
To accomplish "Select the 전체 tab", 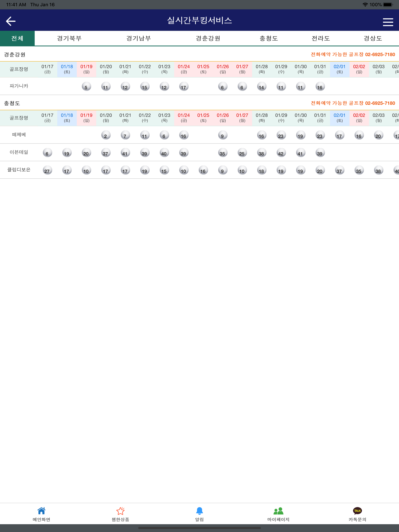I will click(17, 38).
